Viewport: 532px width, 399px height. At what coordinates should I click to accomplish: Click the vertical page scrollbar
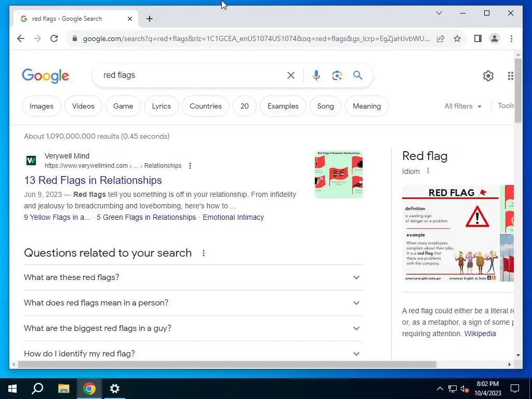[x=518, y=90]
